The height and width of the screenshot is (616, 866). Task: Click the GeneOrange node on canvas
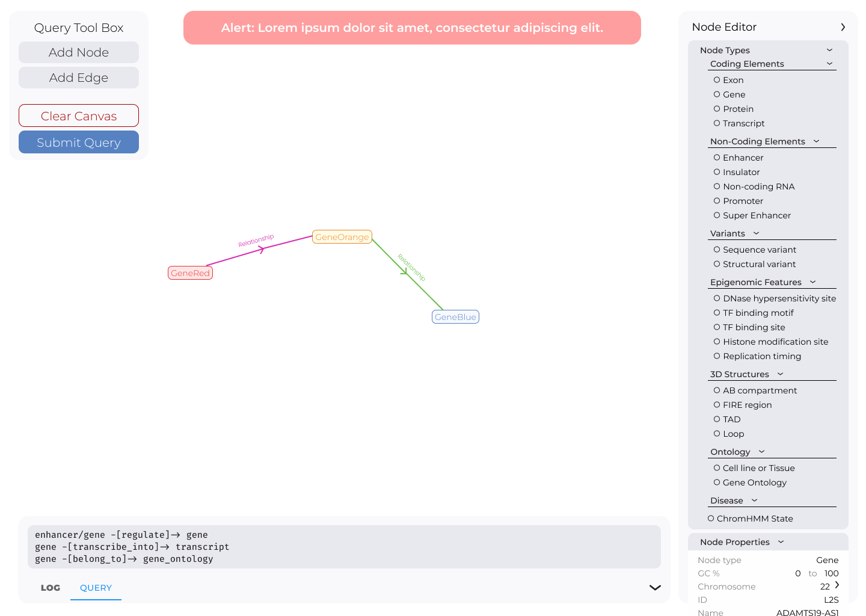click(x=342, y=237)
